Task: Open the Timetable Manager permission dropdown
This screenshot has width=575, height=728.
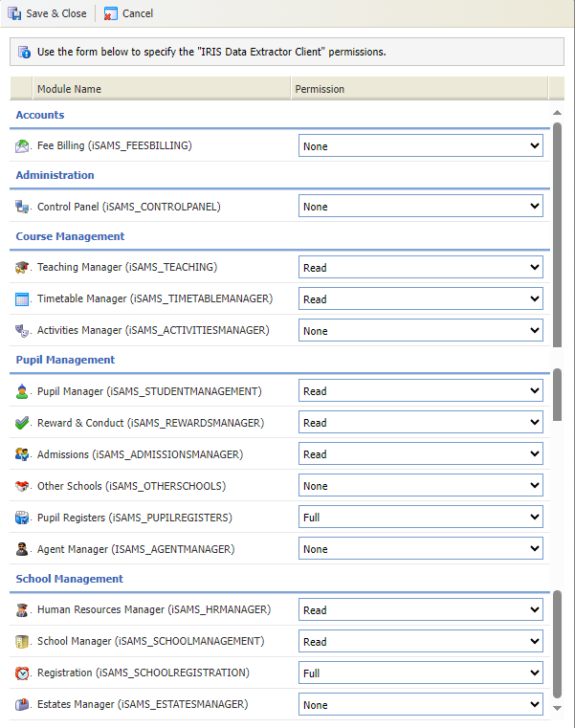Action: pos(420,299)
